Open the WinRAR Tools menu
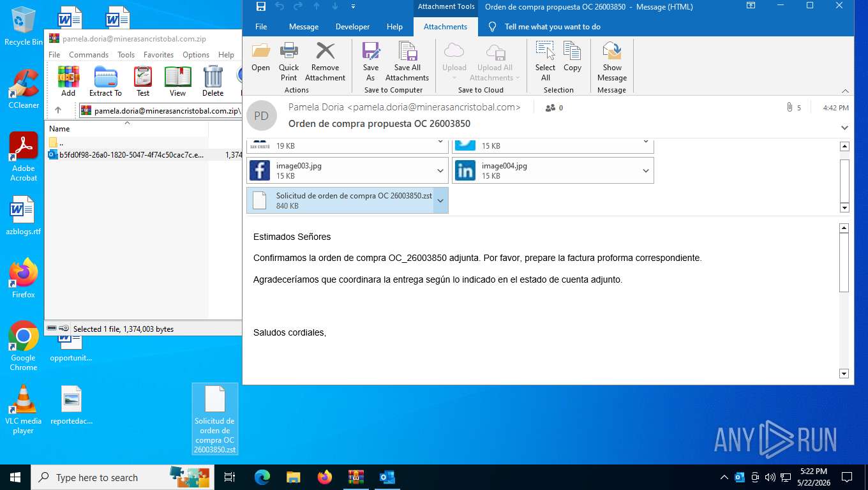 click(x=126, y=55)
